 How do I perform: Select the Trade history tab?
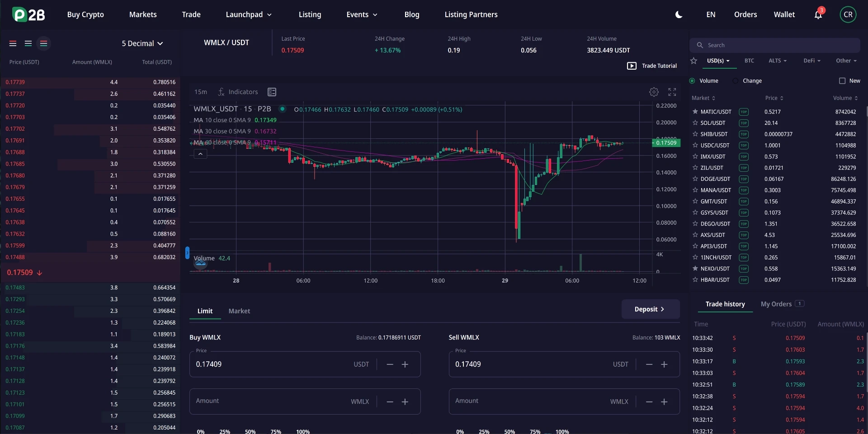click(725, 304)
